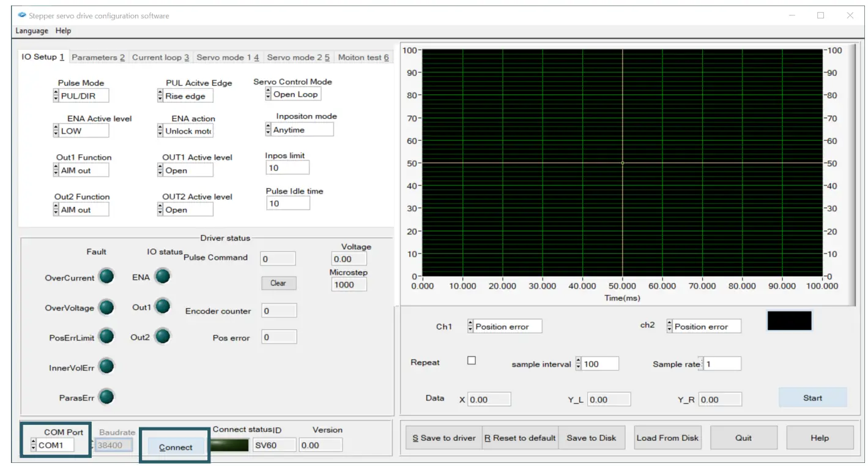The width and height of the screenshot is (868, 466).
Task: Click the OverCurrent fault LED indicator
Action: [x=106, y=277]
